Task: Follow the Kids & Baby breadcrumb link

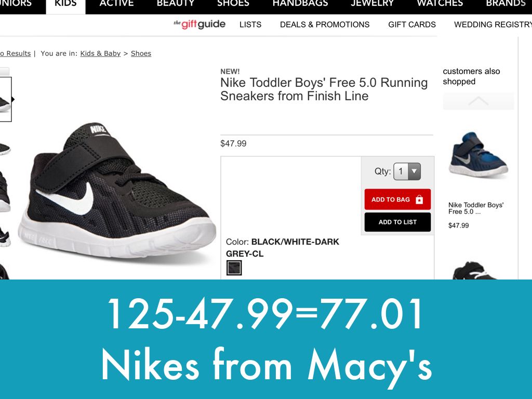Action: coord(100,54)
